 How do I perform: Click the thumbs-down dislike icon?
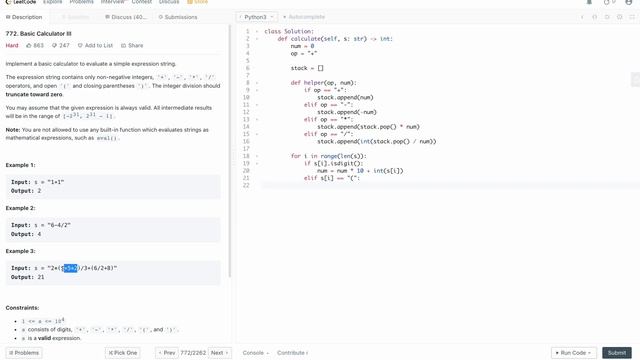[x=54, y=45]
